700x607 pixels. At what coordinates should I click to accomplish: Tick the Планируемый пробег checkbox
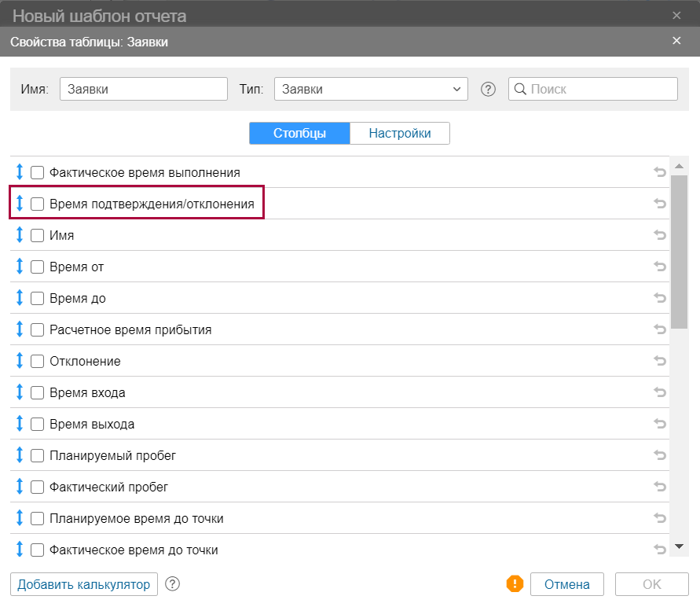[x=37, y=455]
